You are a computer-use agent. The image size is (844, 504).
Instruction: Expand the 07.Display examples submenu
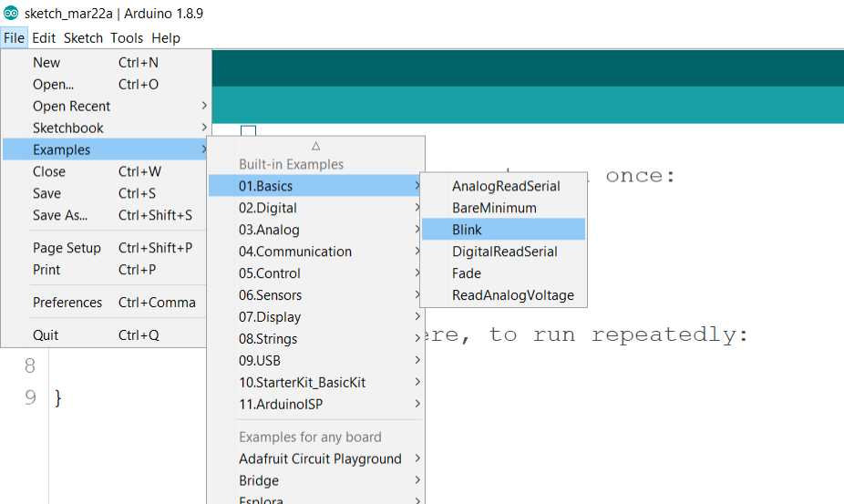point(315,317)
